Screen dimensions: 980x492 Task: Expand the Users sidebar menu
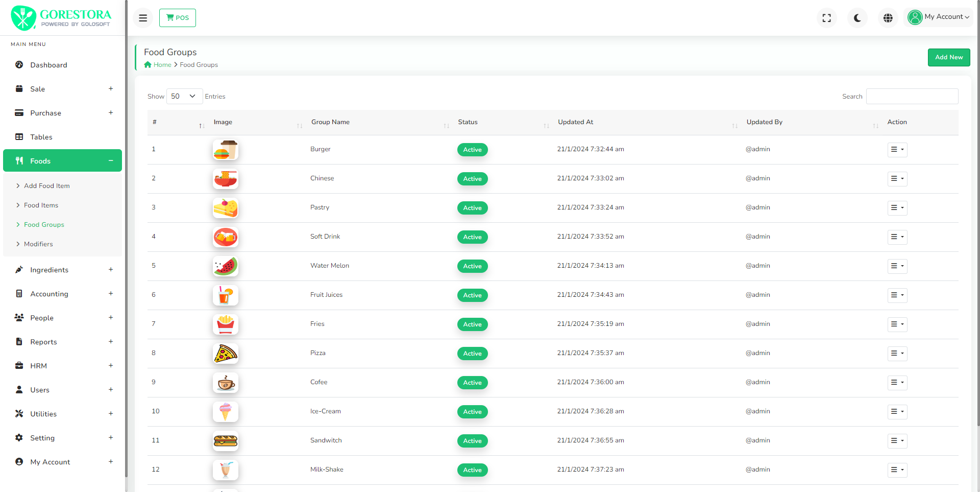click(62, 390)
